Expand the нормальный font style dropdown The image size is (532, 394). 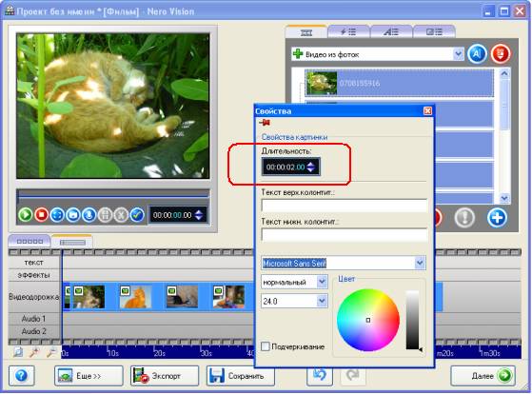322,282
